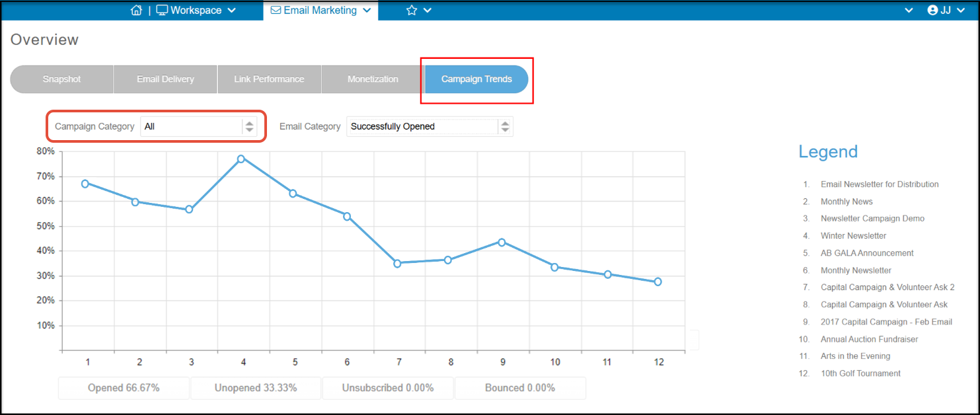Click the Email Marketing envelope icon

coord(276,10)
